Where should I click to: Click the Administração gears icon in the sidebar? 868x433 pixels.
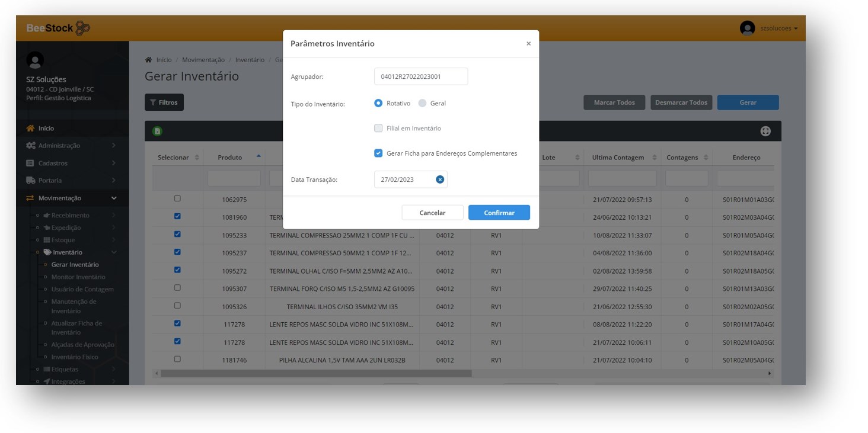(x=30, y=146)
